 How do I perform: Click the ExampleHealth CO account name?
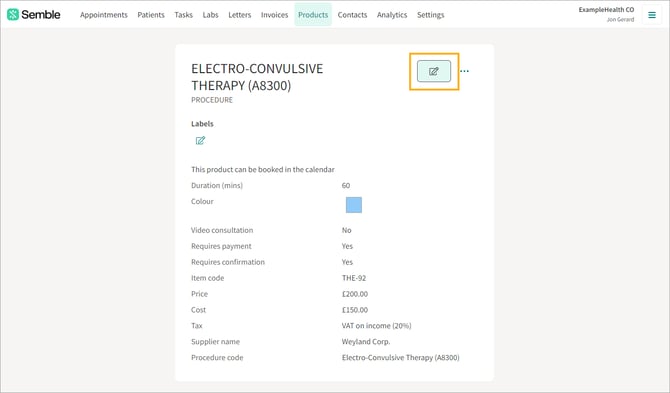click(606, 9)
